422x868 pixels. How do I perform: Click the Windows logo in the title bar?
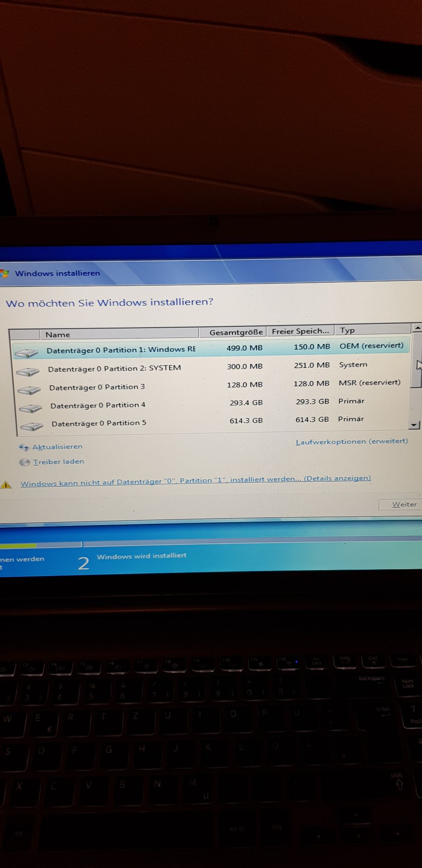pyautogui.click(x=5, y=274)
